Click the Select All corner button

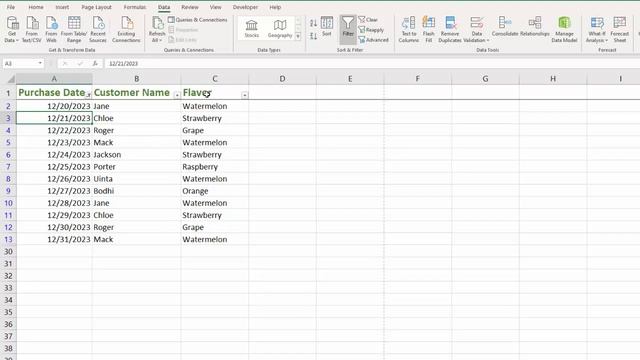click(x=8, y=79)
